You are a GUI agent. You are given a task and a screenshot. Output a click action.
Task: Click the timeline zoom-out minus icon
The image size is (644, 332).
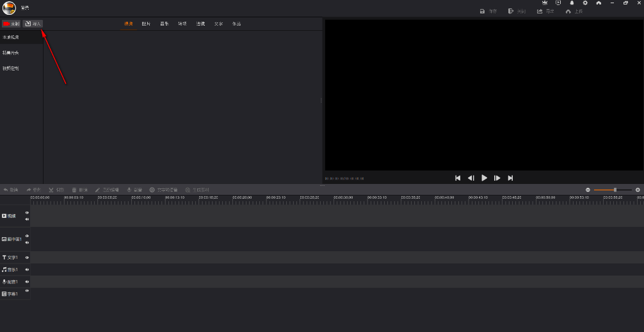pos(588,190)
